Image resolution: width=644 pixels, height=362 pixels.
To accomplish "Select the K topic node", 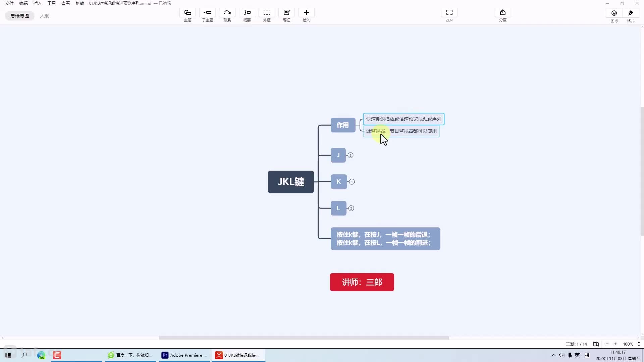I will click(x=339, y=182).
